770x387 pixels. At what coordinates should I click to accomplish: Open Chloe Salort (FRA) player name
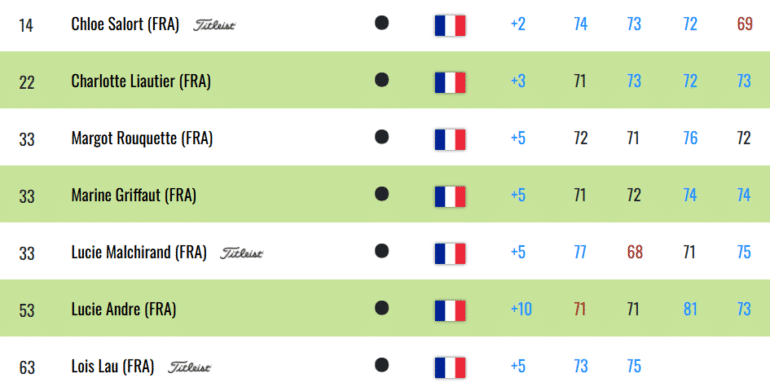pos(125,24)
